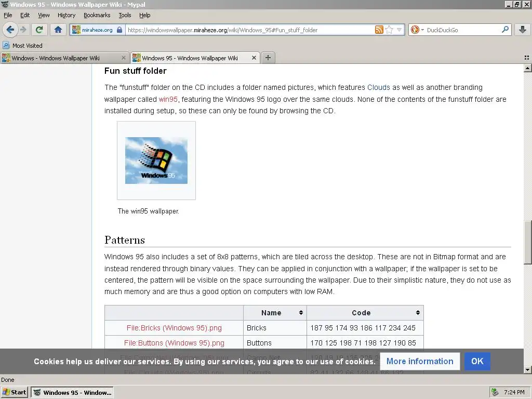Sort table by Name column arrows
532x399 pixels.
(x=301, y=313)
